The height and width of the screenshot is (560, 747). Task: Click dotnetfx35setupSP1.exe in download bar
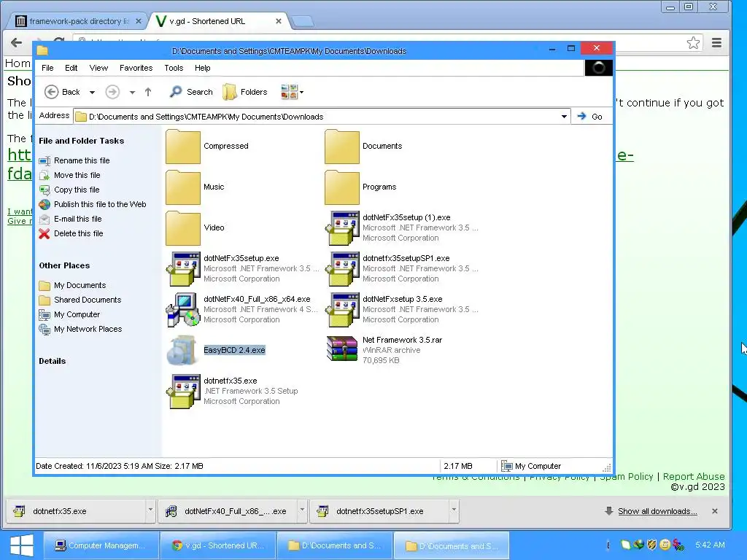point(379,511)
